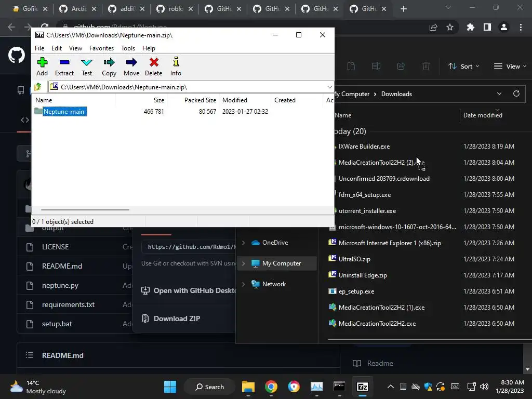This screenshot has width=532, height=399.
Task: Open the View menu in 7-Zip
Action: click(75, 48)
